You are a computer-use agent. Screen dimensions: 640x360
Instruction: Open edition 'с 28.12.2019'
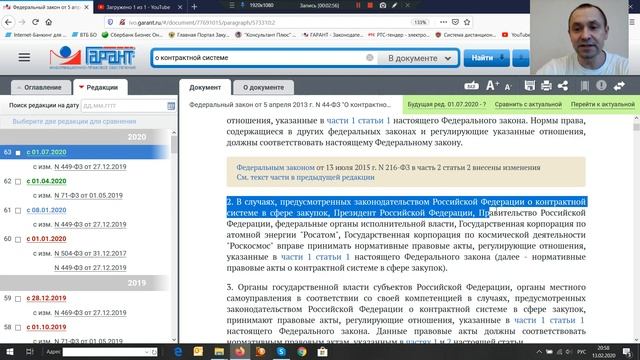point(46,298)
